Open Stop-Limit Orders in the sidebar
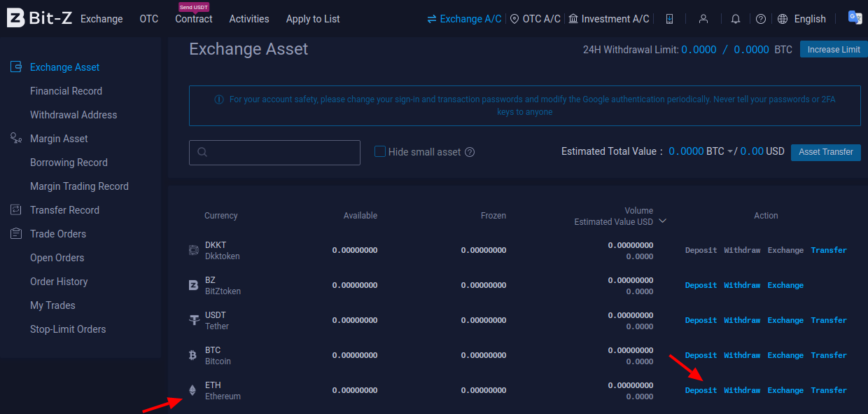This screenshot has width=868, height=414. [x=68, y=329]
